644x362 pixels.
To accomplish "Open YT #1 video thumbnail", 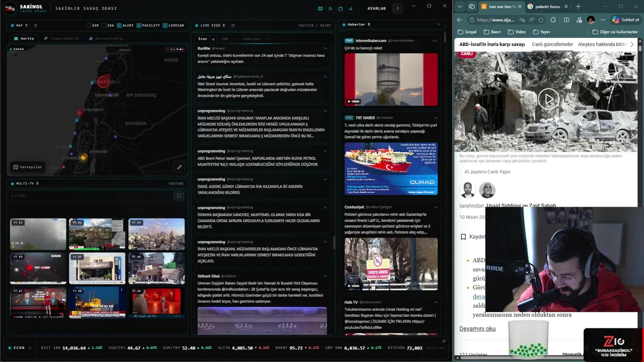I will tap(38, 234).
